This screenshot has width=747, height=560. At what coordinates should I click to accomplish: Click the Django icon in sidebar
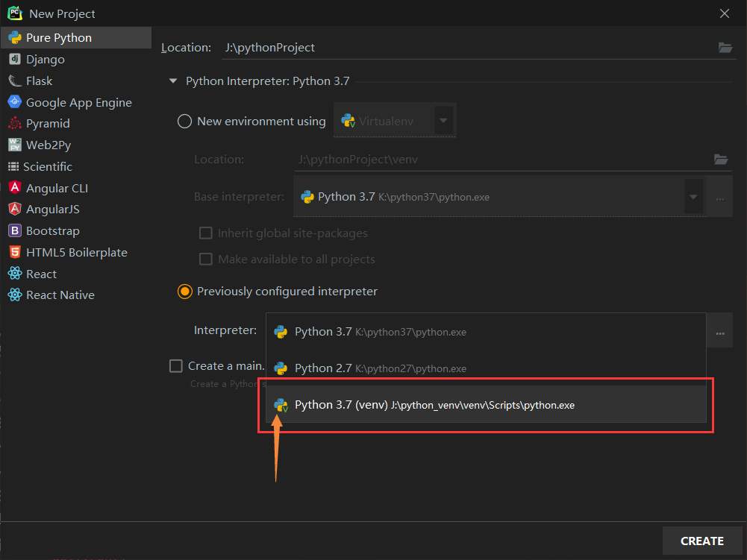pyautogui.click(x=15, y=59)
